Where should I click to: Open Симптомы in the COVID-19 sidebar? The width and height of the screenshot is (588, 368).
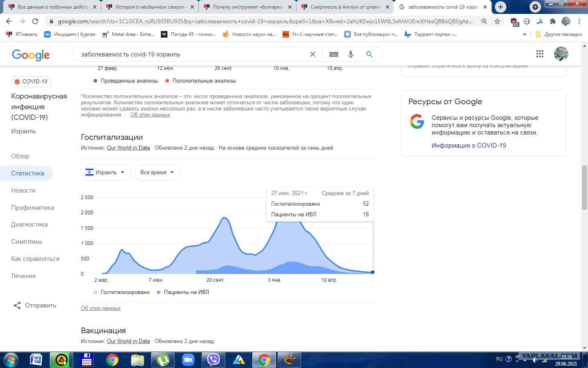[x=27, y=241]
